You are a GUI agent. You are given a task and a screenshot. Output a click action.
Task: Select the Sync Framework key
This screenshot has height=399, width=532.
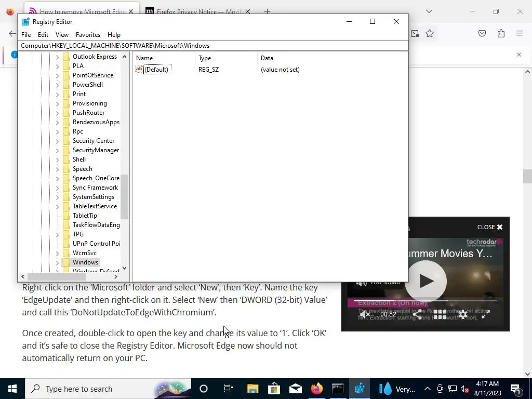point(96,187)
